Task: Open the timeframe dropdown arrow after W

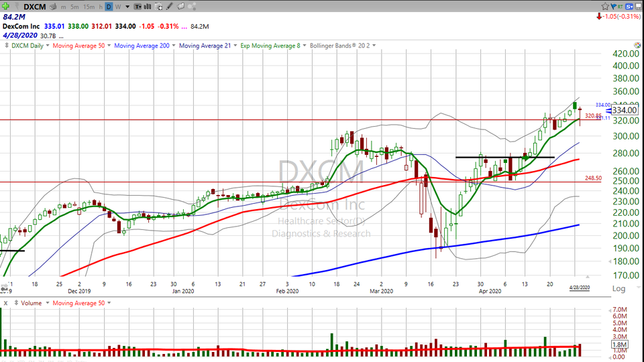Action: (127, 7)
